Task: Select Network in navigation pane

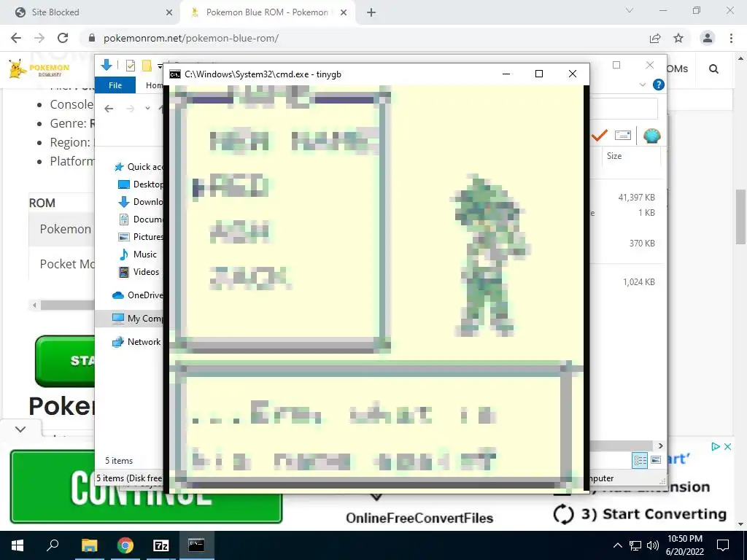Action: tap(136, 342)
